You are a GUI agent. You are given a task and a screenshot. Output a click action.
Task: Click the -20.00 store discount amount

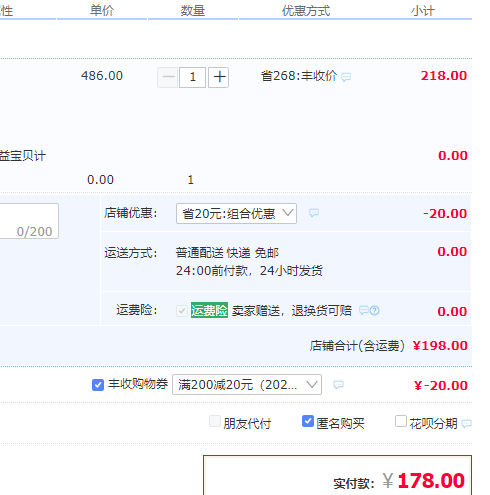tap(445, 214)
